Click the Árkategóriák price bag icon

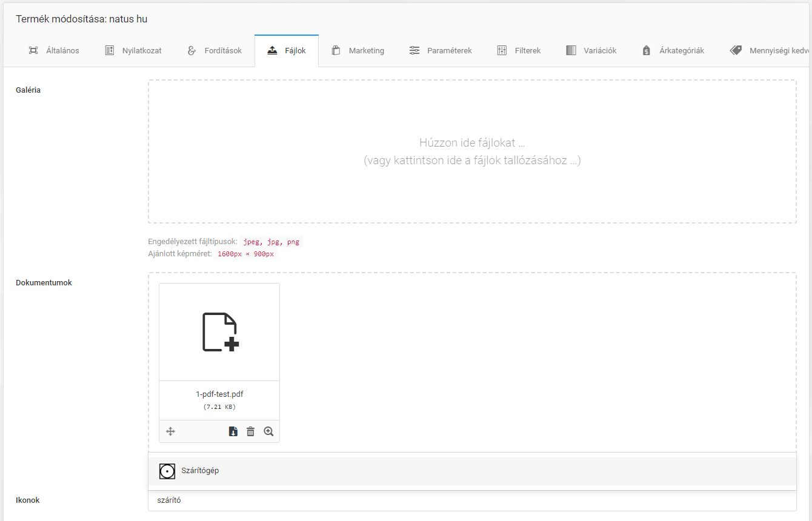(647, 51)
